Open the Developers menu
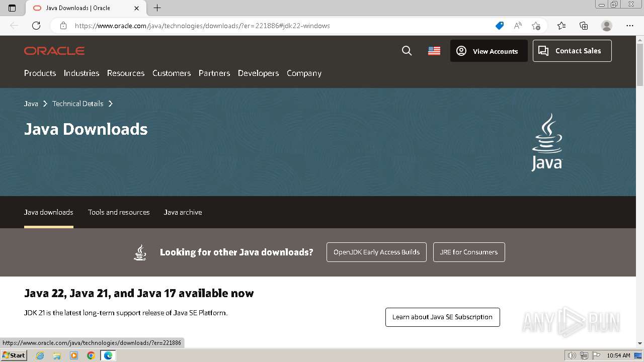The width and height of the screenshot is (644, 362). (x=258, y=73)
